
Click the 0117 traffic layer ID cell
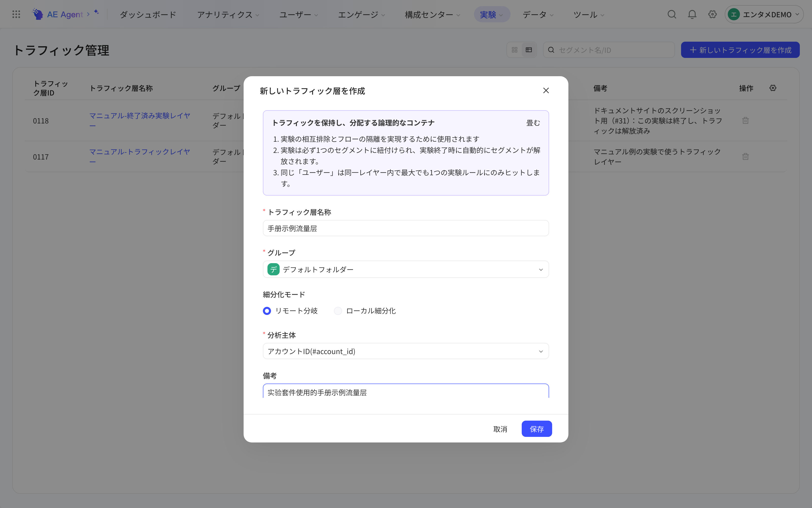[41, 157]
